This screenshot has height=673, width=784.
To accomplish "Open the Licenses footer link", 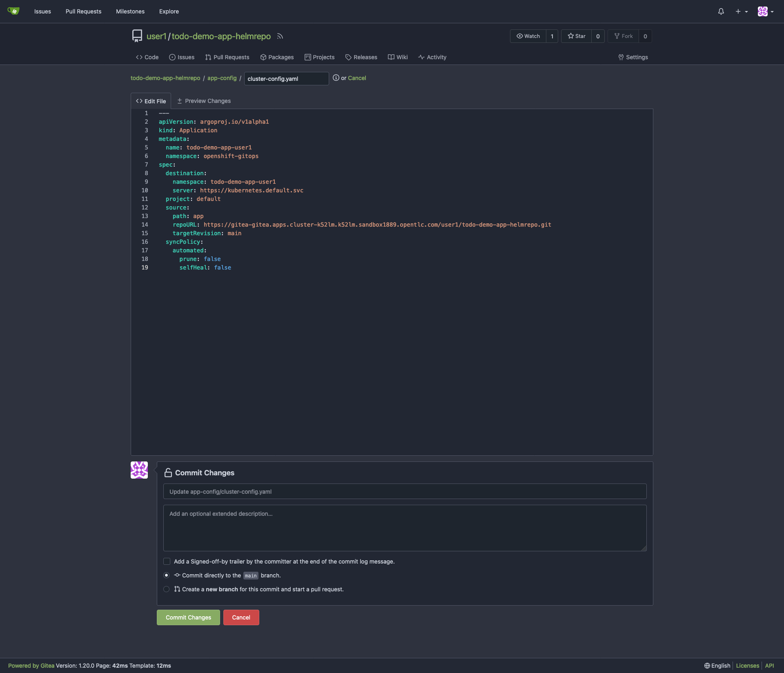I will [747, 666].
